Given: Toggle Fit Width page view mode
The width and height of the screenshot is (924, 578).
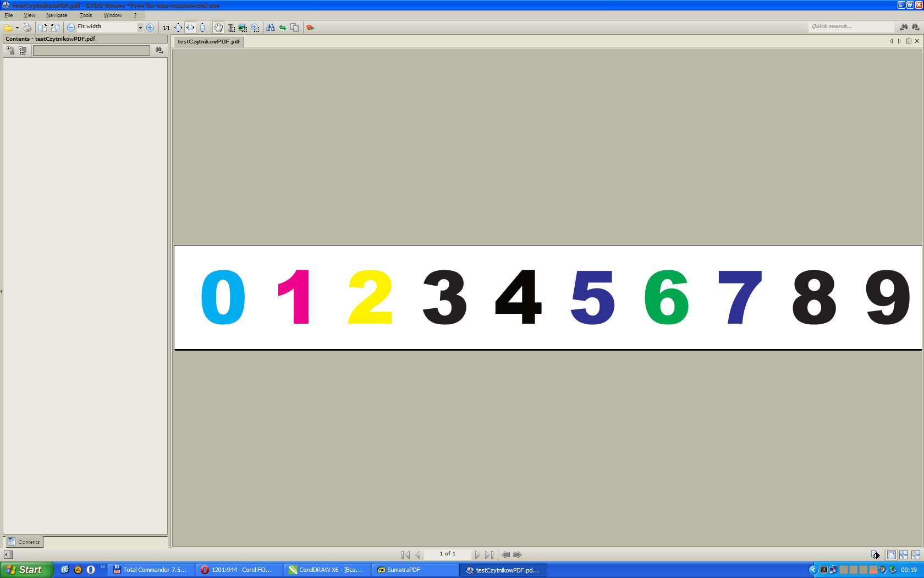Looking at the screenshot, I should 190,28.
